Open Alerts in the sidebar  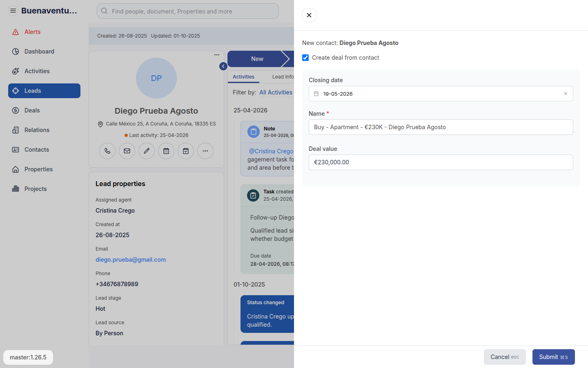point(44,32)
